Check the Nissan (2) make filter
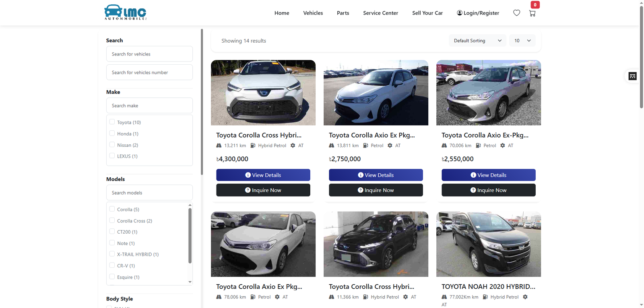This screenshot has width=644, height=308. [x=112, y=144]
